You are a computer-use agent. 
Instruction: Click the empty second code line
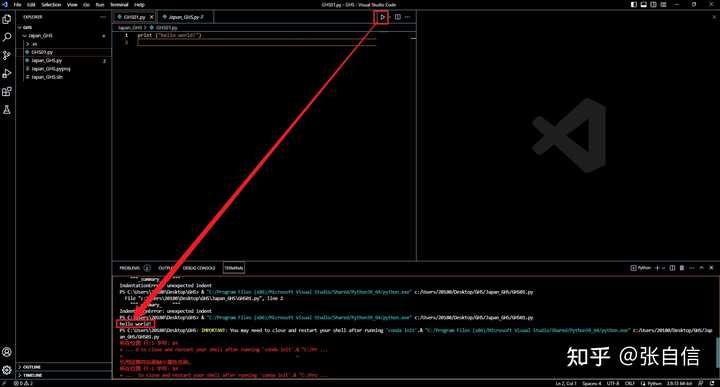point(256,42)
